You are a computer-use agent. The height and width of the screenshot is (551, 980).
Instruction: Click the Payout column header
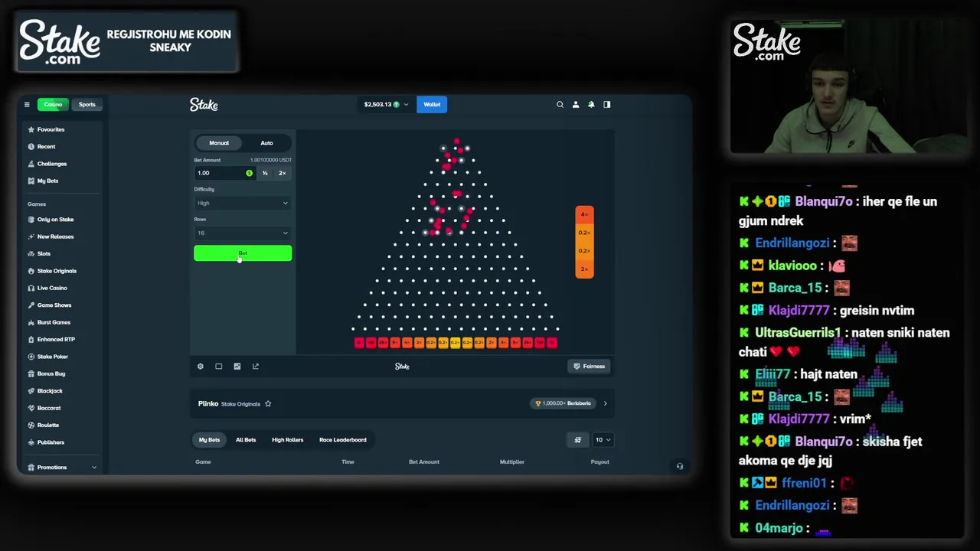[x=599, y=462]
